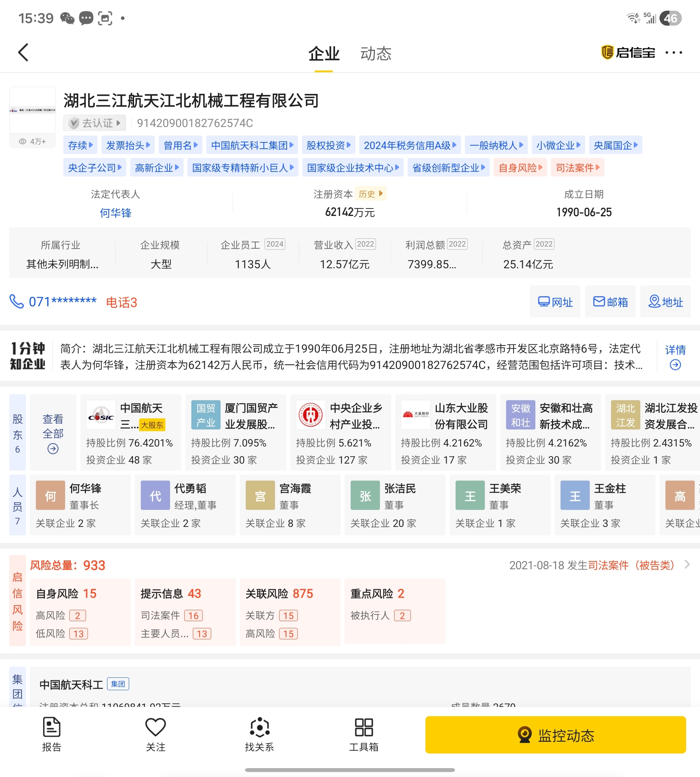
Task: Expand the 曾用名 tag
Action: [x=180, y=146]
